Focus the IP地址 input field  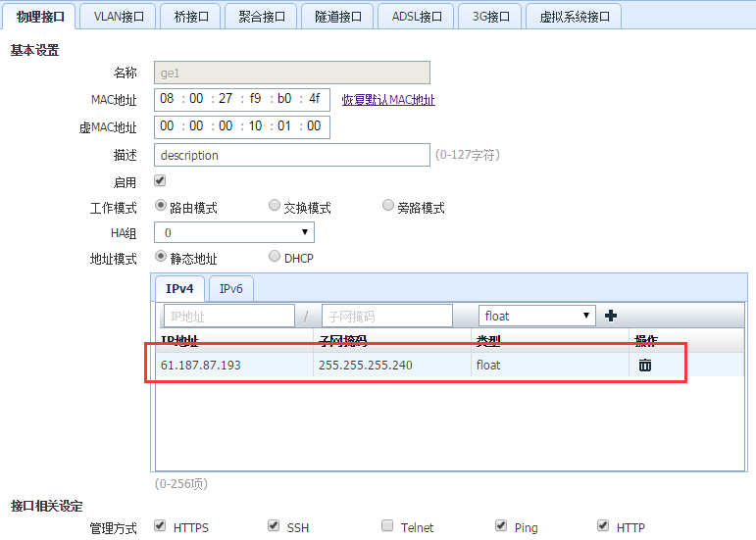coord(229,316)
